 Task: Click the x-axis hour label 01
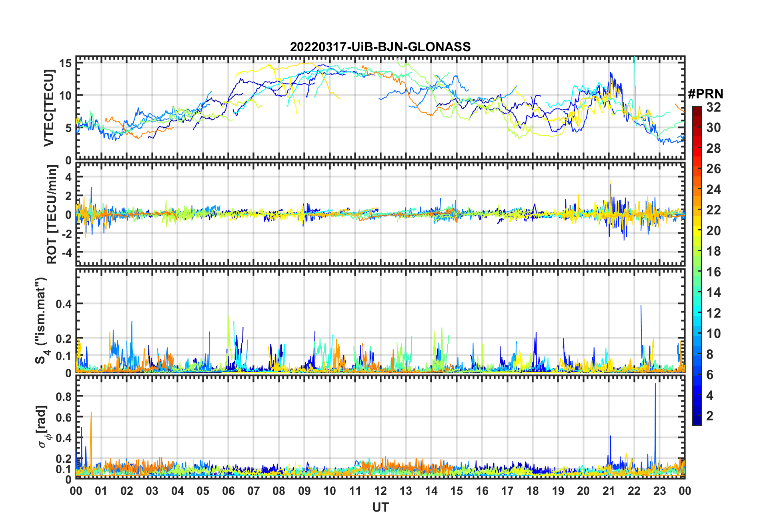point(101,491)
